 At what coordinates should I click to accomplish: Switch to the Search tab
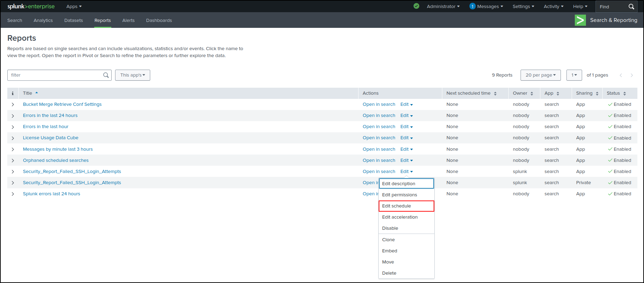tap(15, 21)
